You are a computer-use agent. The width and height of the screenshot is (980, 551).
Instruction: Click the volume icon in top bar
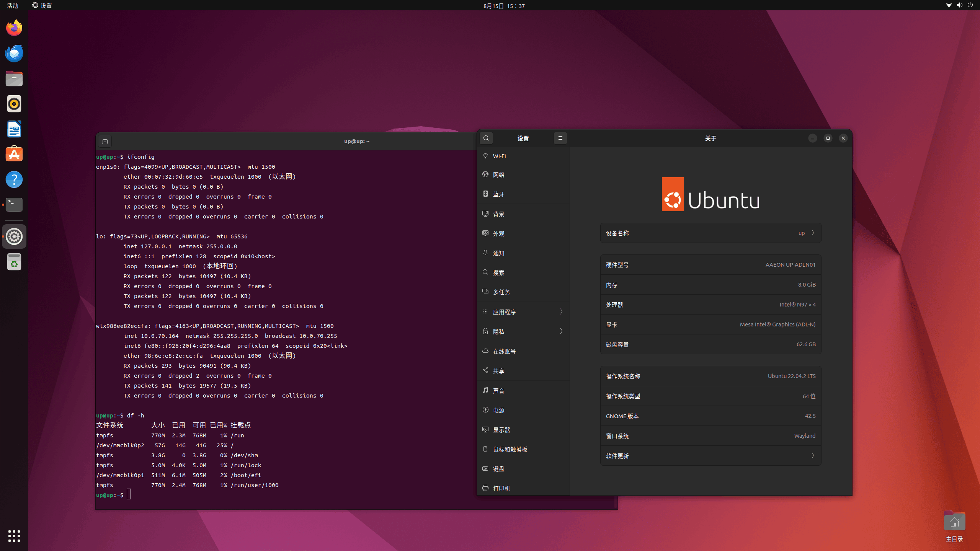point(960,5)
